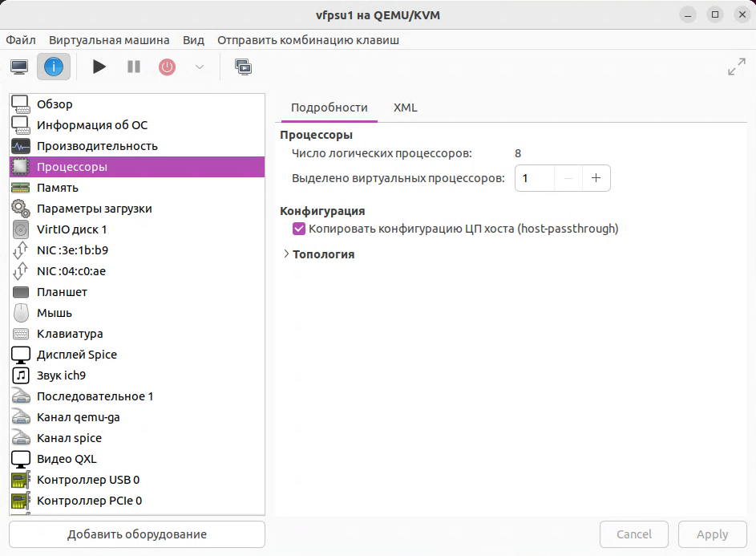Switch to the XML tab

click(405, 108)
